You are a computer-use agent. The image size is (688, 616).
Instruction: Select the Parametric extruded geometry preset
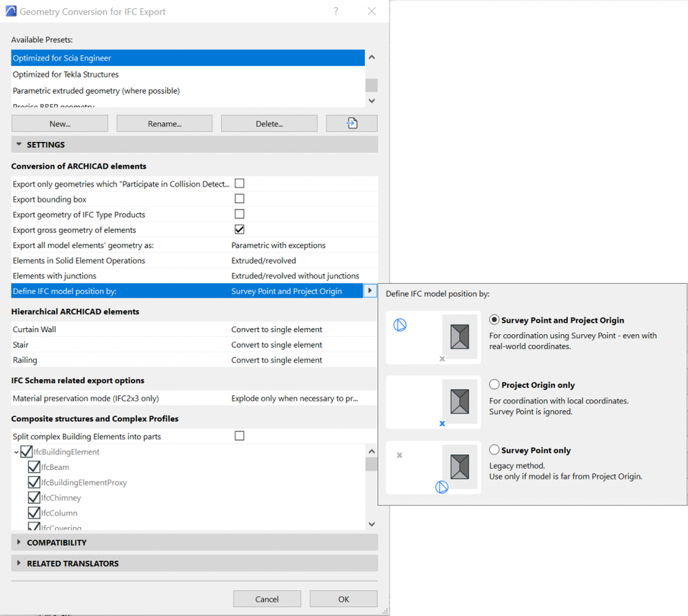pyautogui.click(x=188, y=91)
